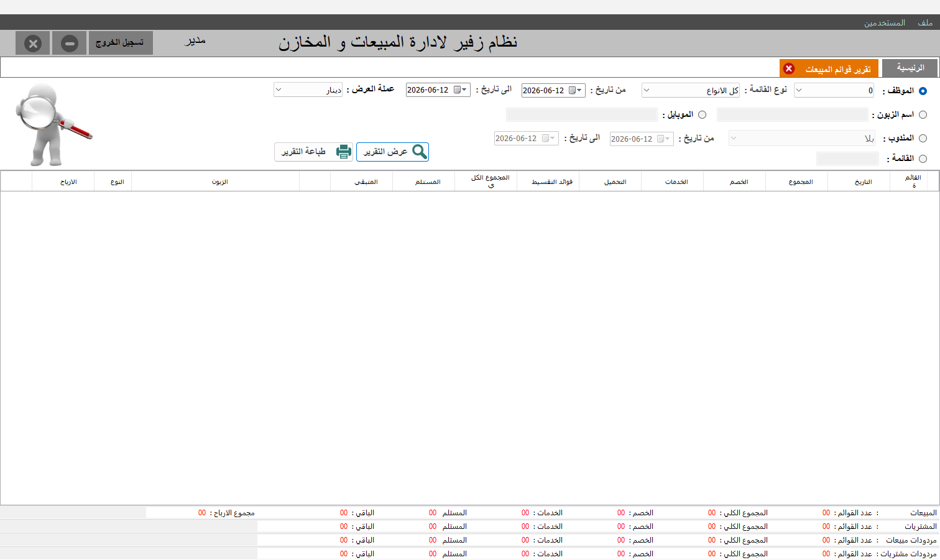Open the top من تاريخ date picker arrow
Screen dimensions: 940x560
579,90
